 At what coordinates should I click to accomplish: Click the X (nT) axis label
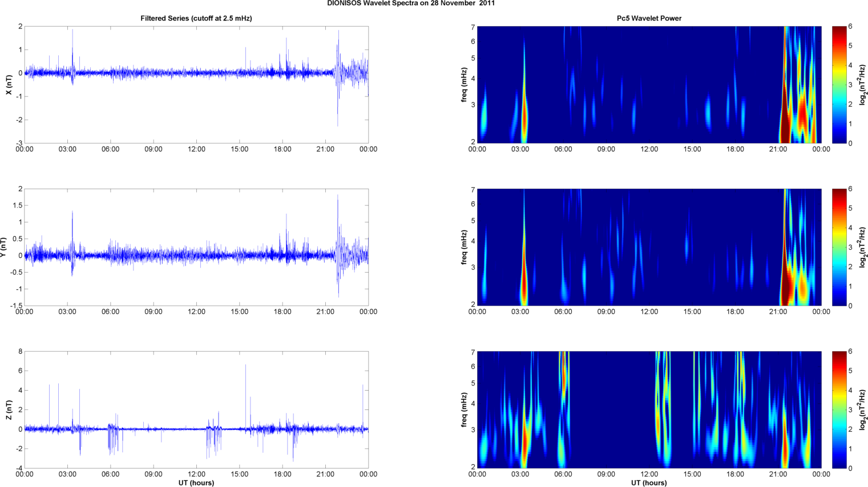pos(9,84)
